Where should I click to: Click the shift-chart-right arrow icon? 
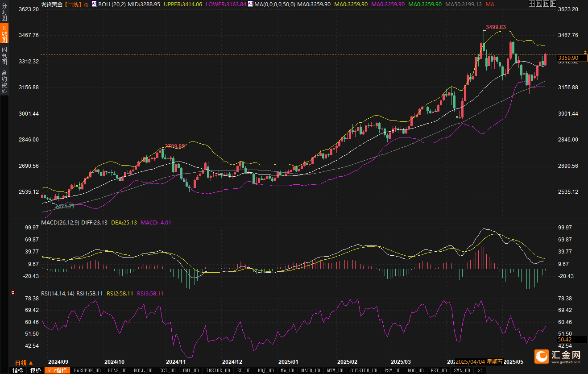coord(553,4)
